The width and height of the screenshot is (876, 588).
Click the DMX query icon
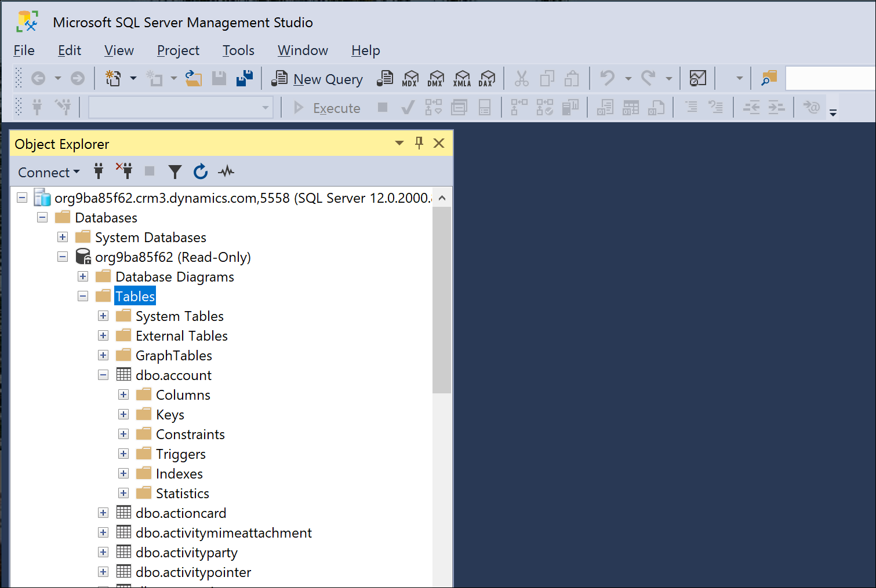(x=435, y=78)
